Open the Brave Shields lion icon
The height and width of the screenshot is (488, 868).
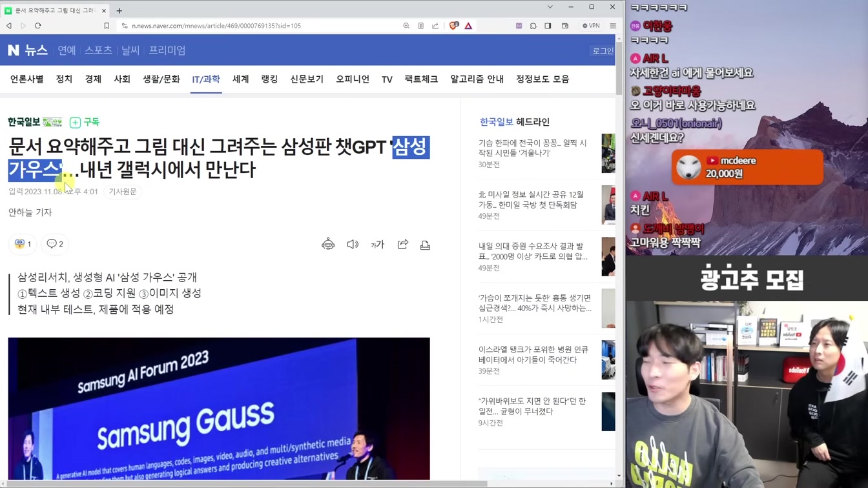pos(454,26)
